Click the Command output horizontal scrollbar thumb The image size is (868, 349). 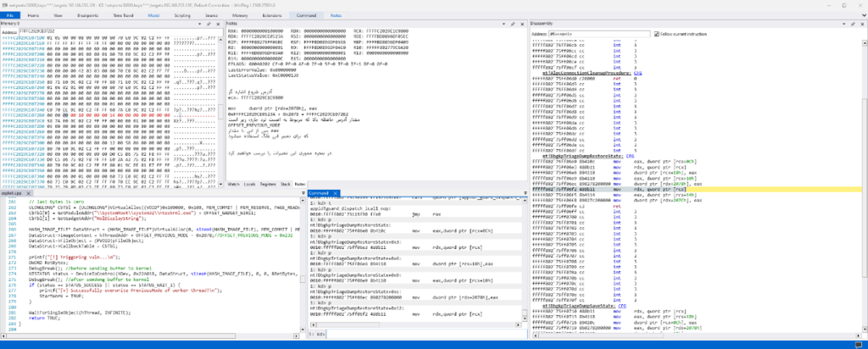(x=348, y=324)
